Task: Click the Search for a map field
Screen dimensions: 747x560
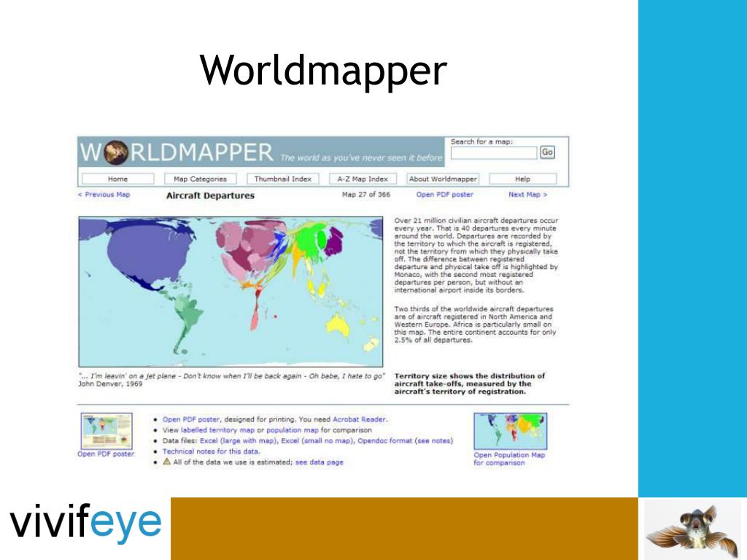Action: tap(494, 152)
